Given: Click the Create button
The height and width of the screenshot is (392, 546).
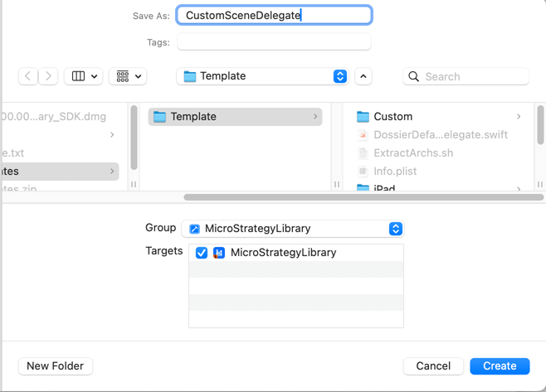Looking at the screenshot, I should coord(500,366).
